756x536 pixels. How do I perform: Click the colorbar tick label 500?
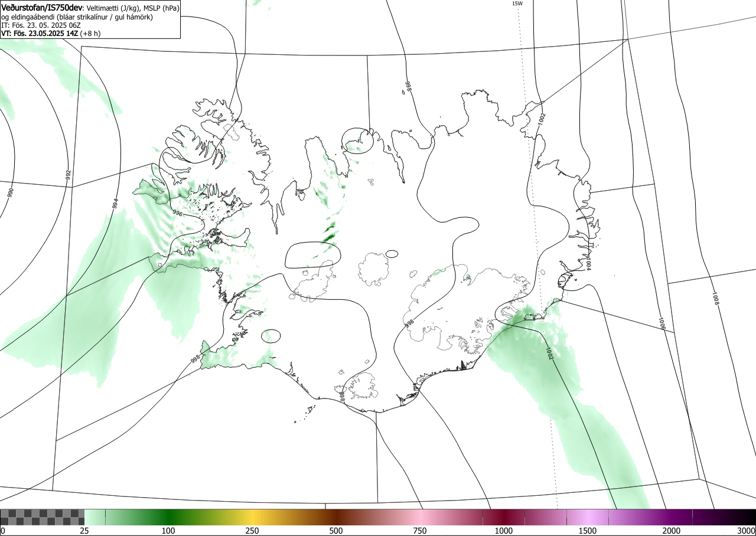(x=336, y=531)
